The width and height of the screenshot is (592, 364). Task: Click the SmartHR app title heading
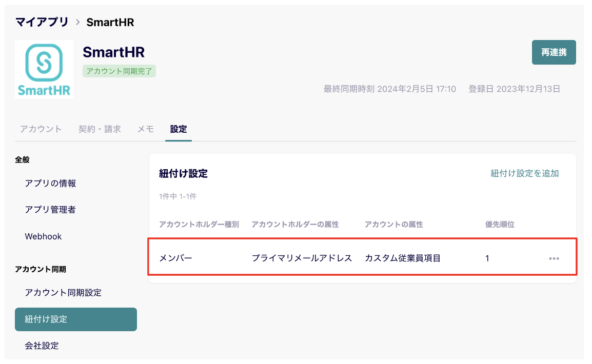point(114,52)
